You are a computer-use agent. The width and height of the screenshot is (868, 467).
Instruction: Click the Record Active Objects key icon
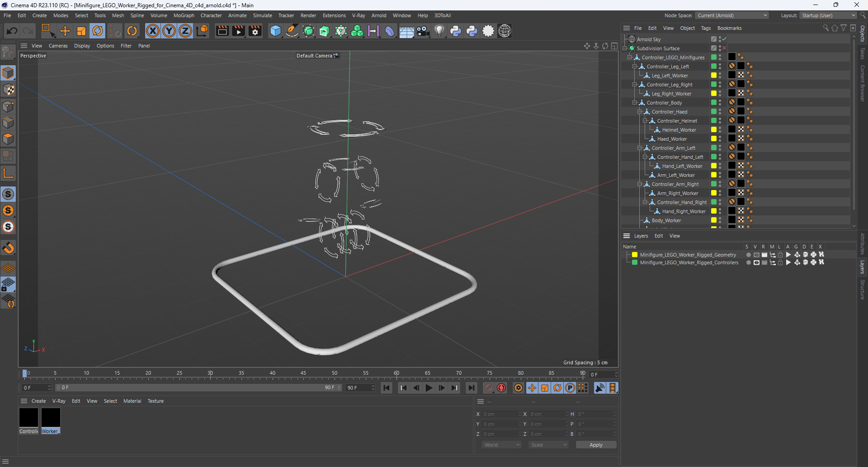(489, 388)
